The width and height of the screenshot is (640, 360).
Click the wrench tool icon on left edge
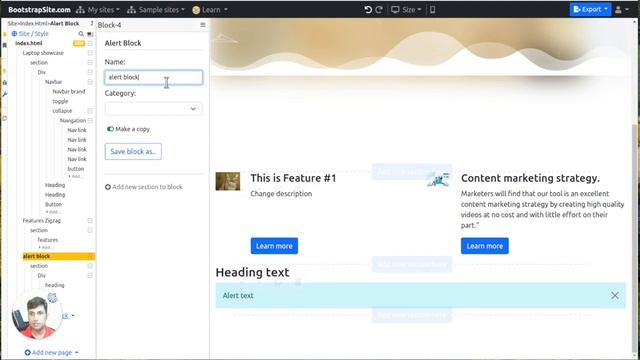4,94
